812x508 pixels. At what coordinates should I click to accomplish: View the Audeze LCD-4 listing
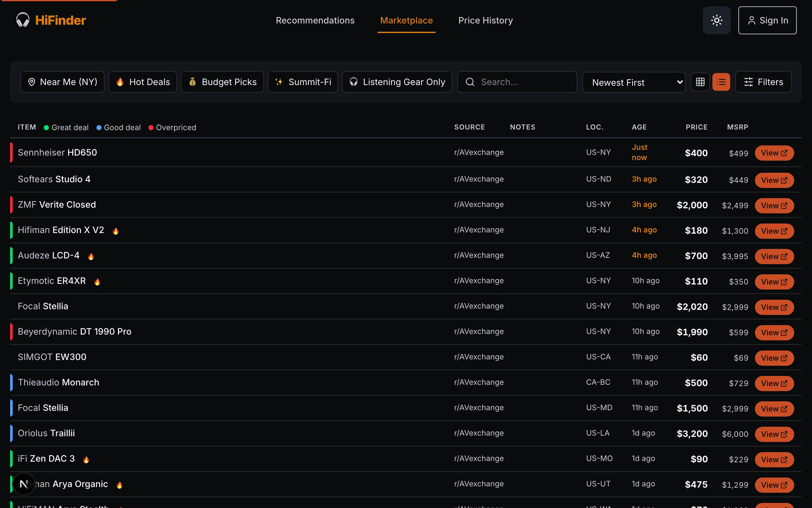click(774, 256)
